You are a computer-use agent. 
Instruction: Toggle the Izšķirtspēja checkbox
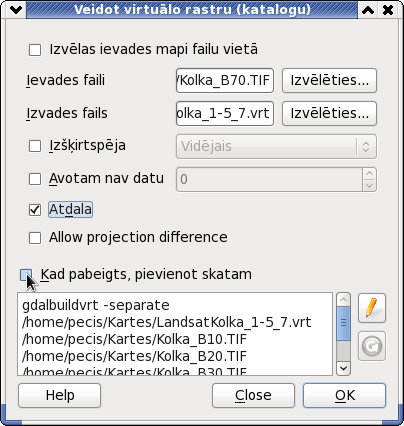(35, 146)
